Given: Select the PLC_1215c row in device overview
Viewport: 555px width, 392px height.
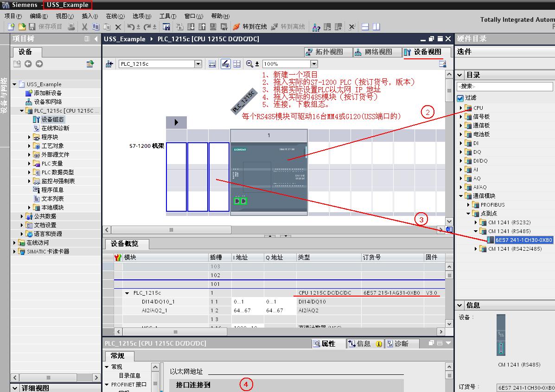Looking at the screenshot, I should pos(279,293).
